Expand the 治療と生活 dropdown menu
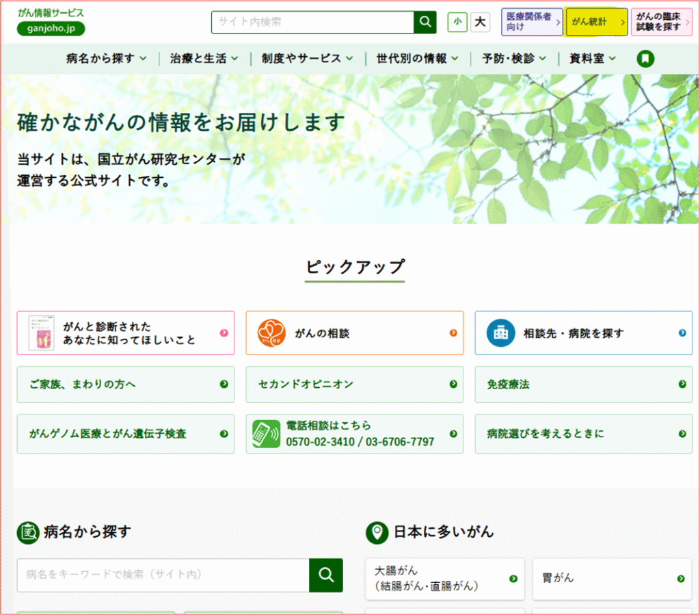700x615 pixels. (x=204, y=59)
